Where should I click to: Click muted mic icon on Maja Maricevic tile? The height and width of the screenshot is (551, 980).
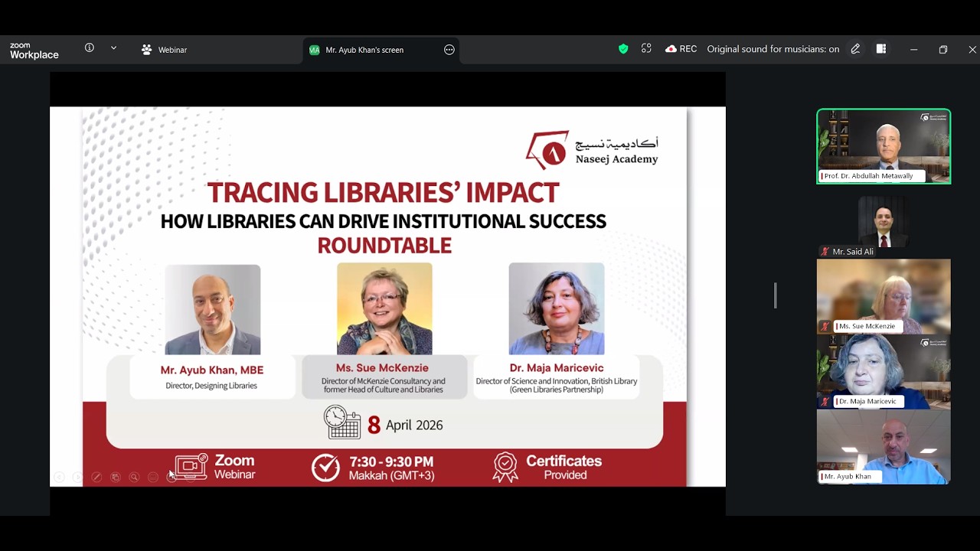click(x=825, y=401)
